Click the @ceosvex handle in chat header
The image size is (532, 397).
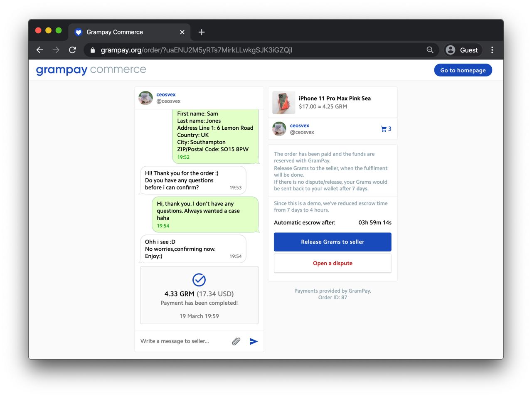pyautogui.click(x=168, y=101)
